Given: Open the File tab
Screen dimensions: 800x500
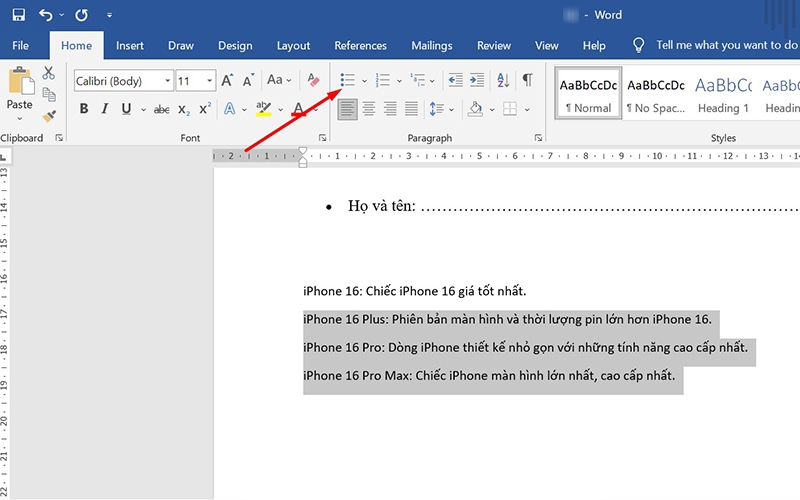Looking at the screenshot, I should 20,45.
